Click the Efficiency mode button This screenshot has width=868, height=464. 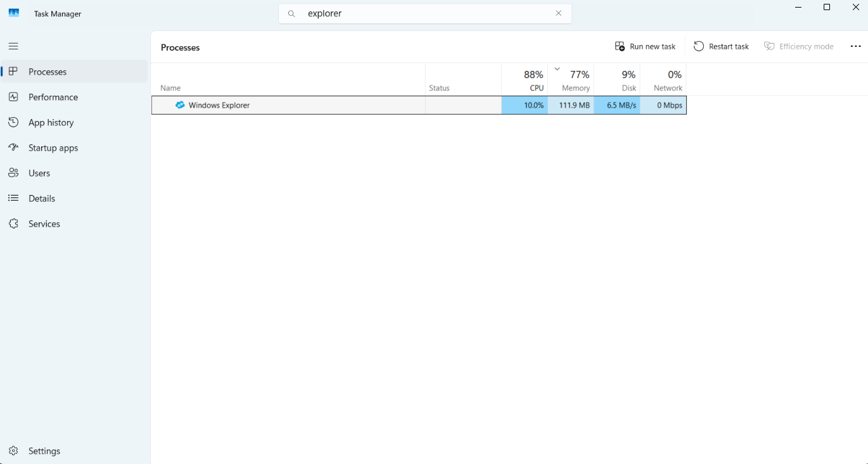(x=799, y=46)
